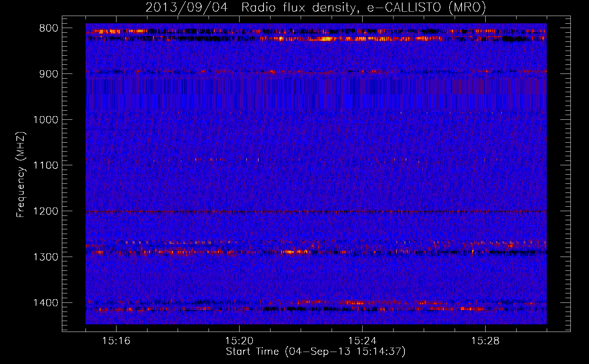
Task: Click the plot title "Radio flux density, e-CALLISTO (MRO)"
Action: click(364, 7)
